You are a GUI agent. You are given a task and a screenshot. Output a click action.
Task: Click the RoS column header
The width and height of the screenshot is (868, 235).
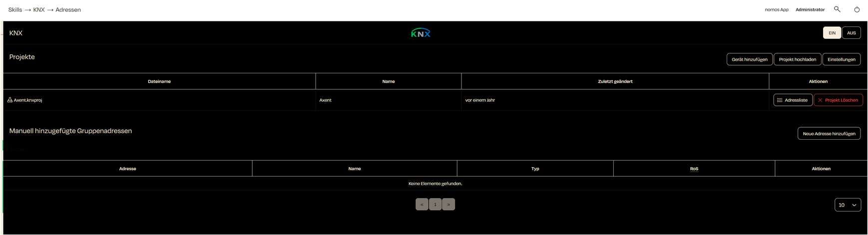pos(694,169)
